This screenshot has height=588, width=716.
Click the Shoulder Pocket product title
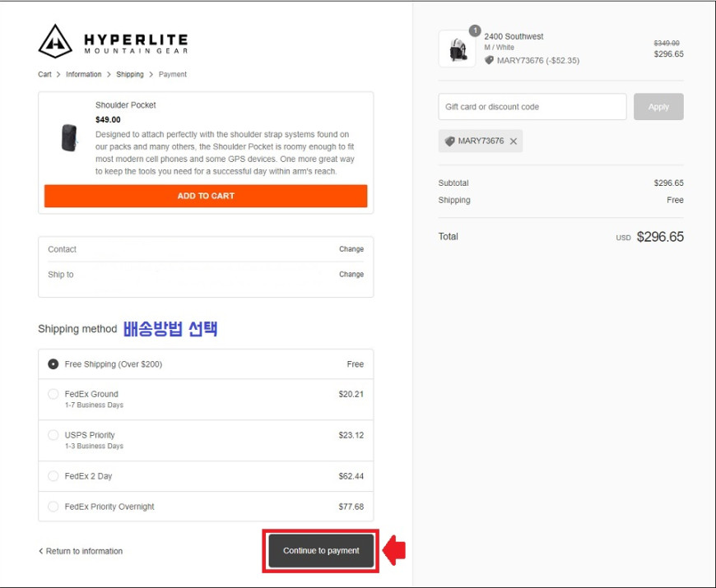126,105
